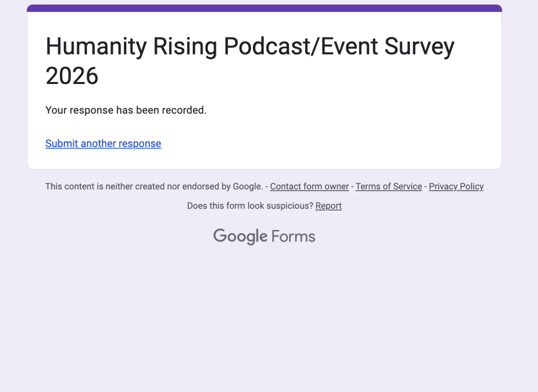Viewport: 538px width, 392px height.
Task: Click the "2026" year in the title
Action: 72,76
